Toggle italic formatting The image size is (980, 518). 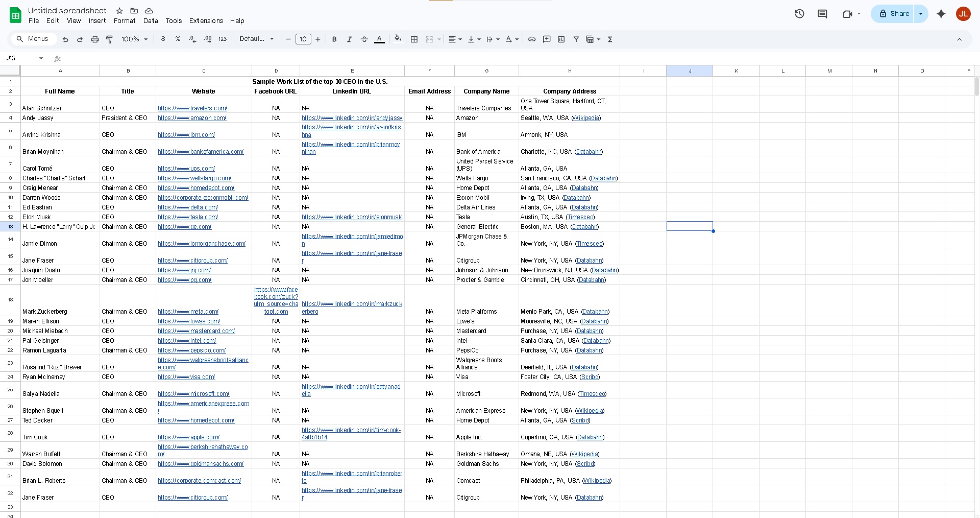tap(349, 39)
